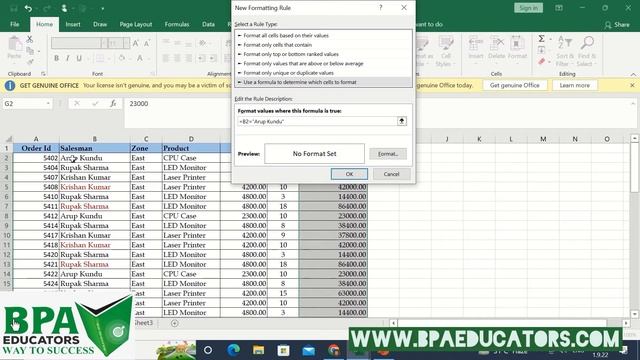Click the Name Box showing G2
Viewport: 640px width, 360px height.
tap(24, 104)
